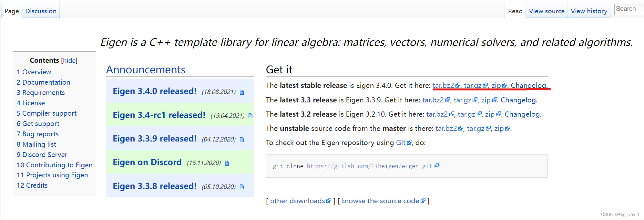Jump to 4 License in Contents

click(x=31, y=103)
